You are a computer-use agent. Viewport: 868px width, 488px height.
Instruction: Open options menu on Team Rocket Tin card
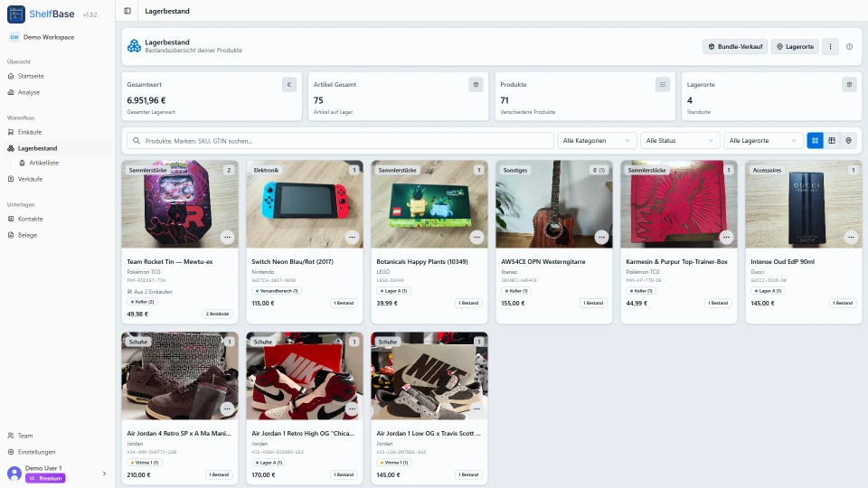(x=227, y=237)
